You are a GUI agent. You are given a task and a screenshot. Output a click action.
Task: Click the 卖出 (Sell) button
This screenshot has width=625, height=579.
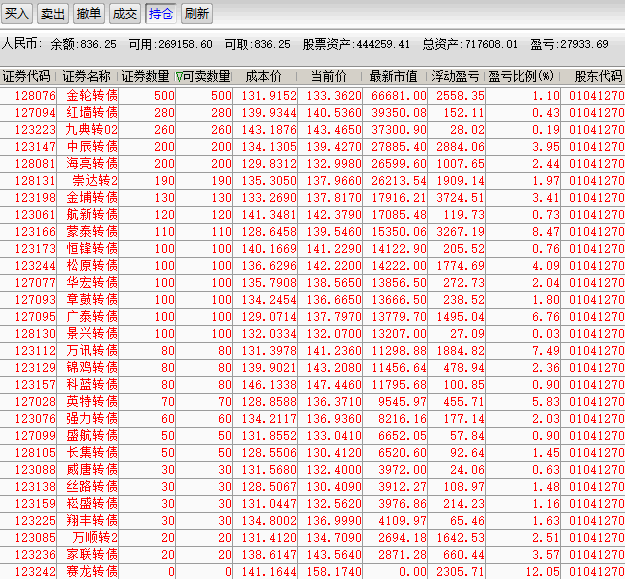click(53, 14)
